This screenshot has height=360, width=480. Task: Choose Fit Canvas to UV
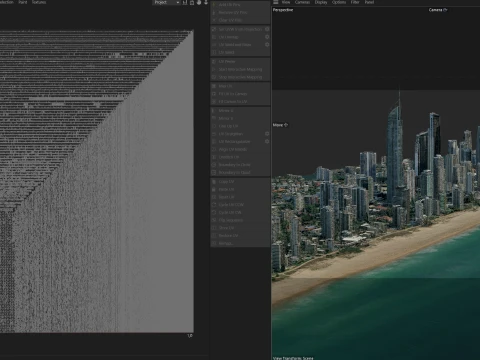click(x=240, y=101)
